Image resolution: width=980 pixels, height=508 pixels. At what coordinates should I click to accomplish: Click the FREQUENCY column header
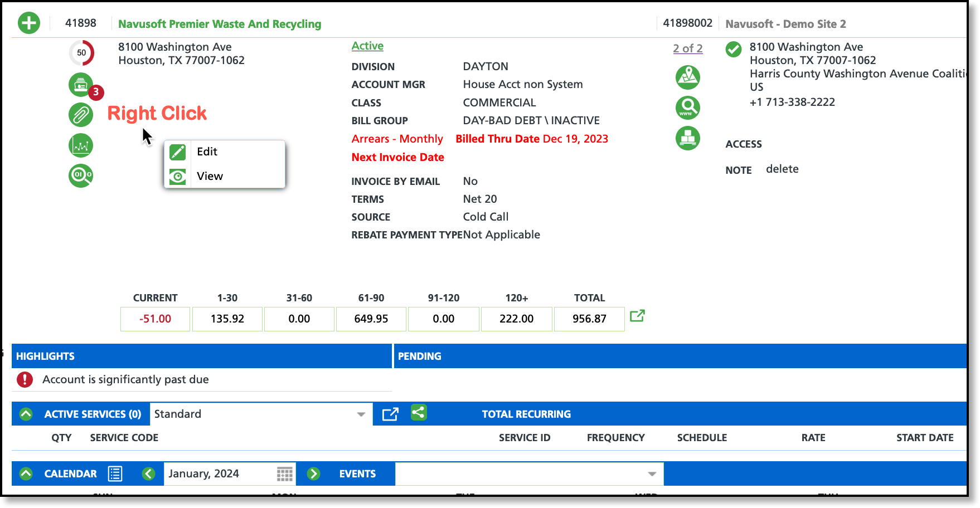(616, 438)
